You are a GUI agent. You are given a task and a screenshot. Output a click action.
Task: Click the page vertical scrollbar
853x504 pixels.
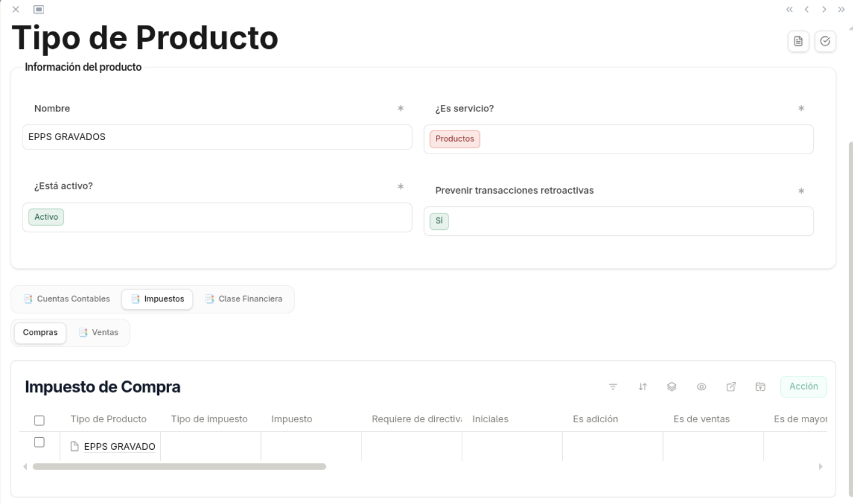[851, 319]
